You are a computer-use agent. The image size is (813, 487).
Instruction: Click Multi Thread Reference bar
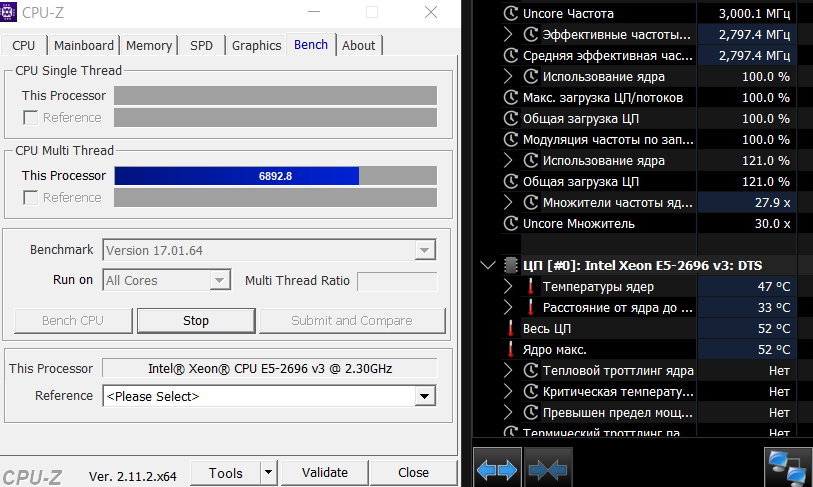275,198
